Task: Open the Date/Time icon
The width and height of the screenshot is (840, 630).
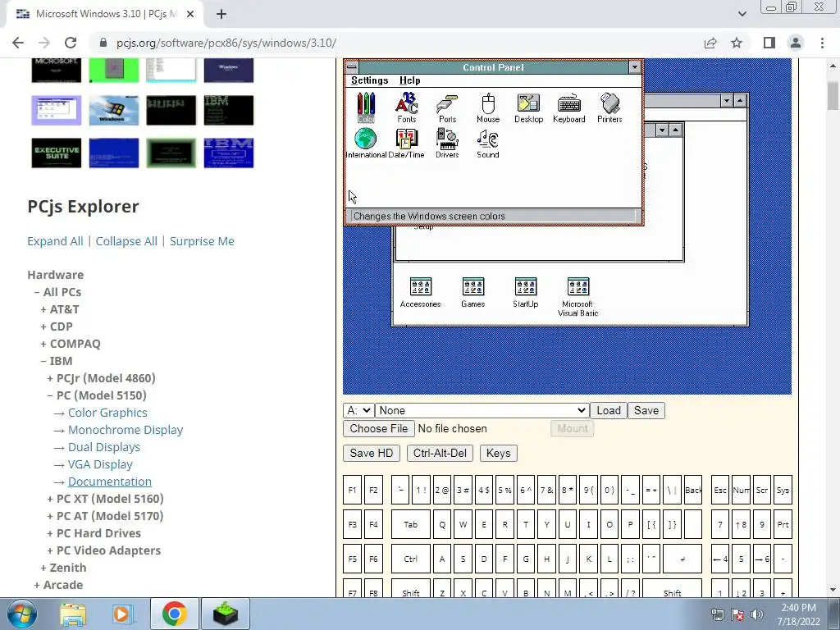Action: tap(406, 143)
